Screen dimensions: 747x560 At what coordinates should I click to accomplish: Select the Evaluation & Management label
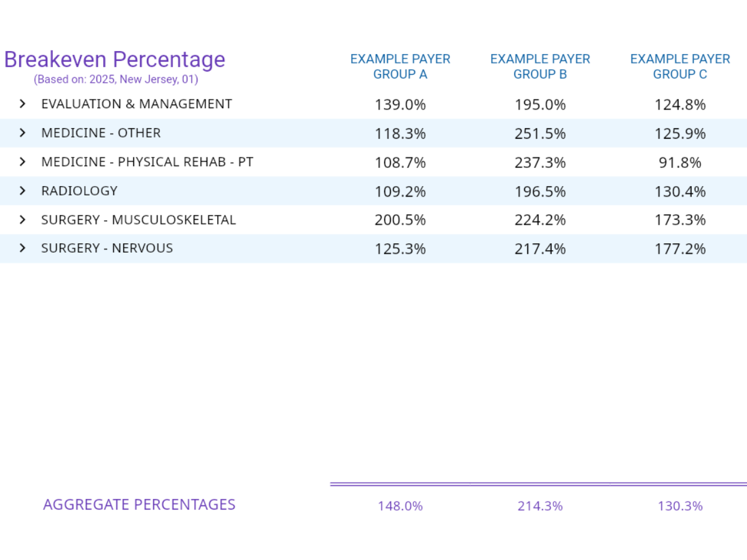(136, 104)
